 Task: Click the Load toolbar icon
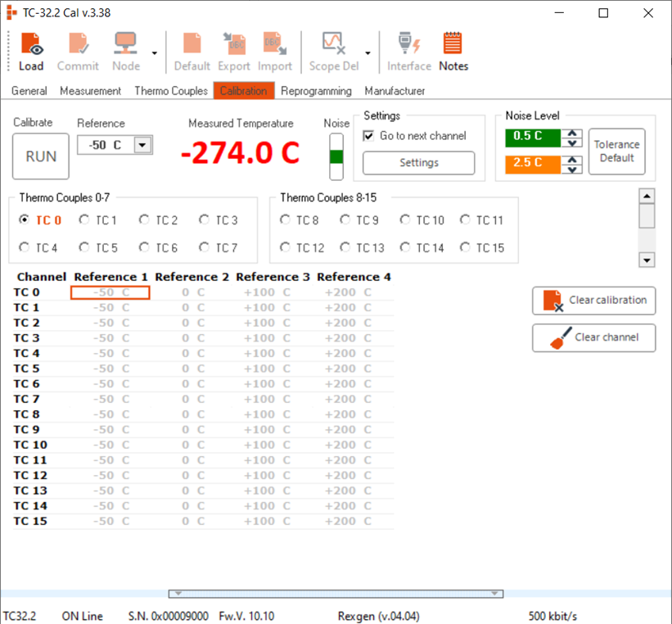pos(31,52)
